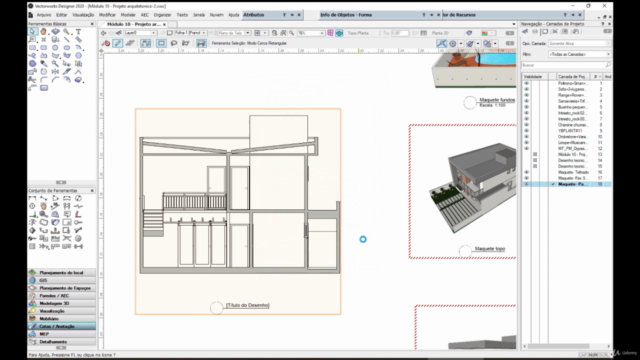Select the Double Line tool
The height and width of the screenshot is (360, 640).
78,40
